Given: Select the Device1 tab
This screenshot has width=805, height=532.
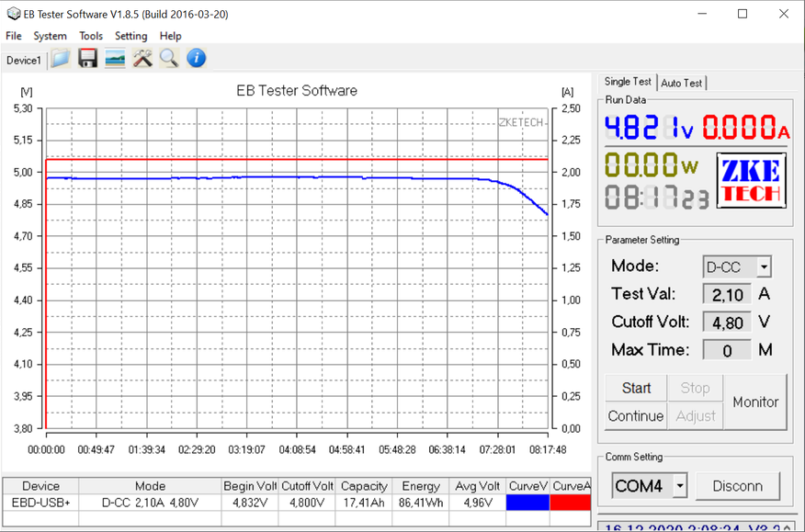Looking at the screenshot, I should 24,61.
